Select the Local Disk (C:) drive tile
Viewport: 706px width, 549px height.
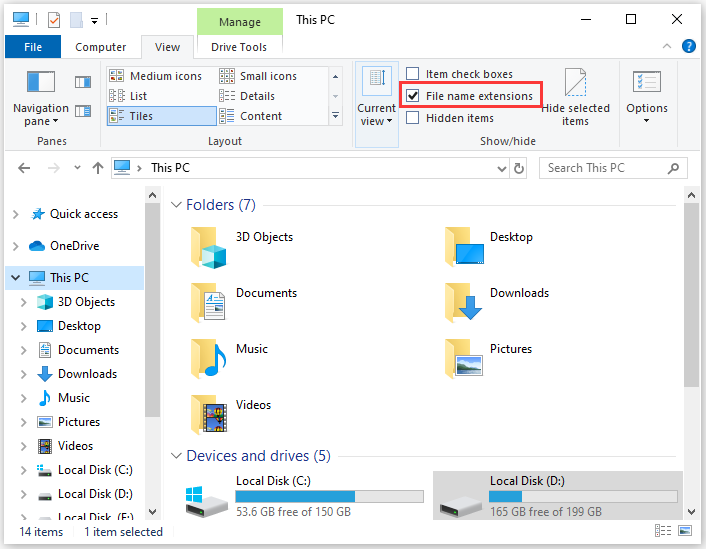coord(304,495)
